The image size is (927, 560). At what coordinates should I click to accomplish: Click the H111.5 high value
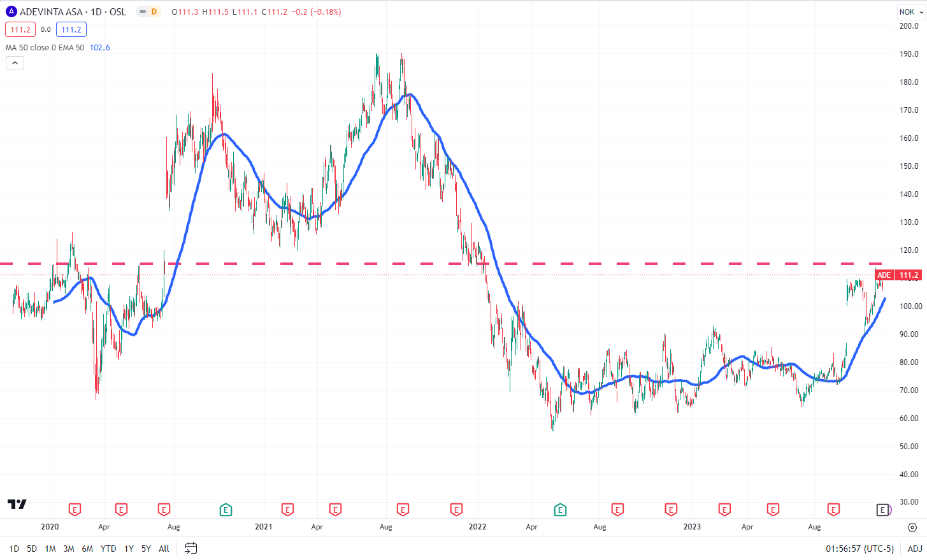(215, 11)
